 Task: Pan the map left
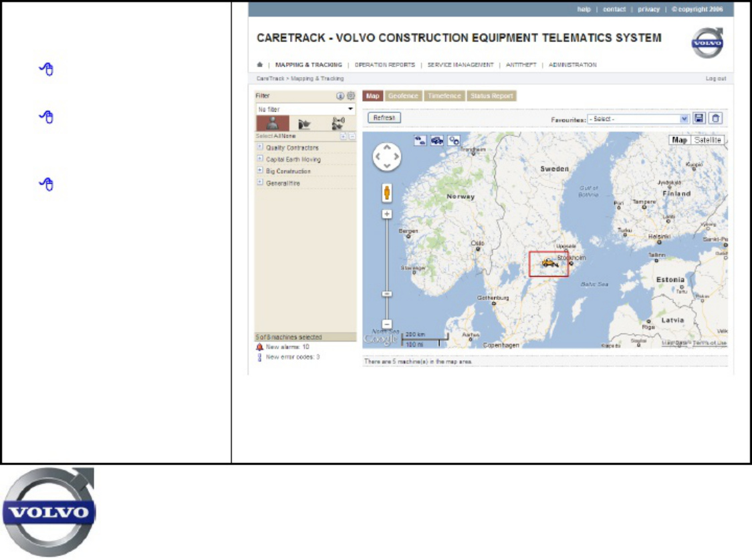click(x=378, y=157)
